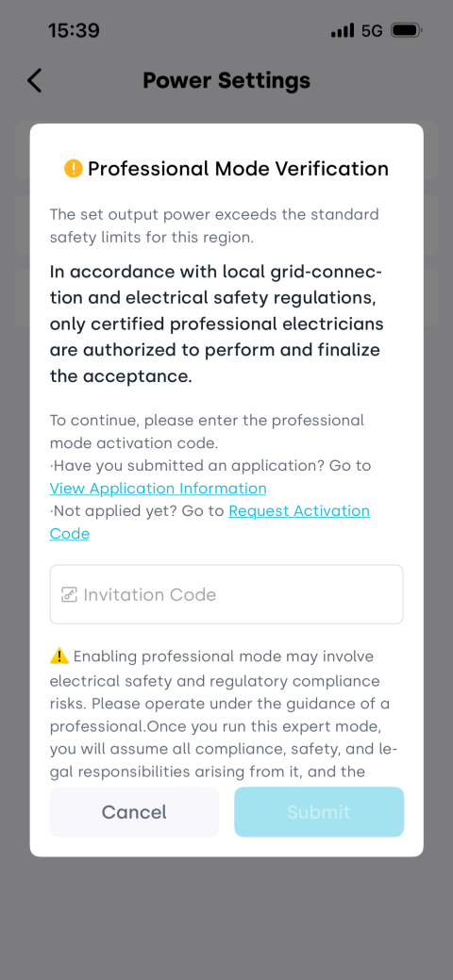Tap the cellular signal strength bars
This screenshot has width=453, height=980.
[x=343, y=30]
